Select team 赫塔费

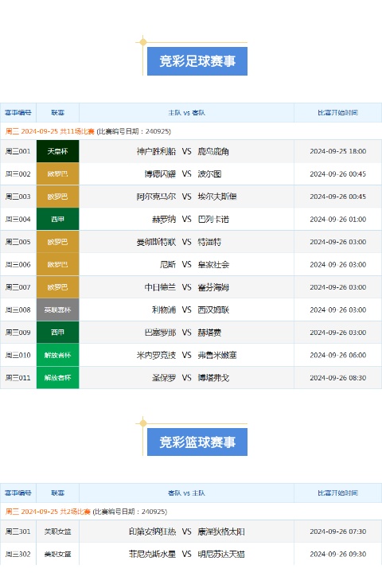tap(209, 333)
